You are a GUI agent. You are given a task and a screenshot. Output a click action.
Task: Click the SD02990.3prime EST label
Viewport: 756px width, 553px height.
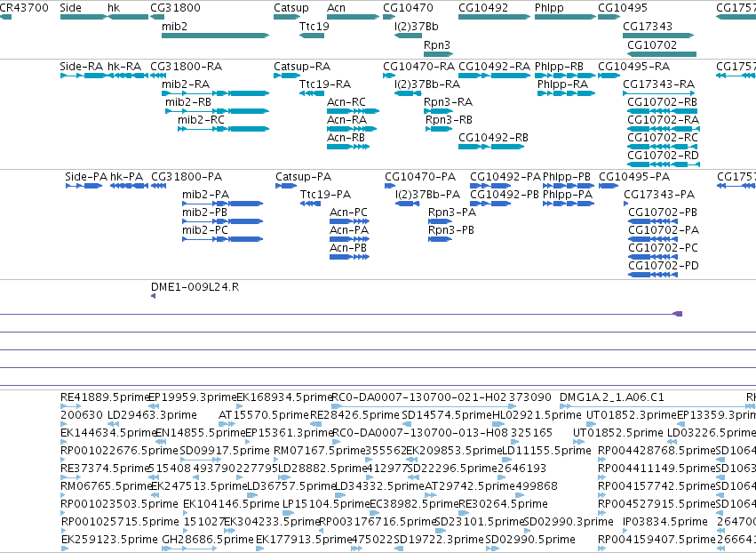(569, 522)
